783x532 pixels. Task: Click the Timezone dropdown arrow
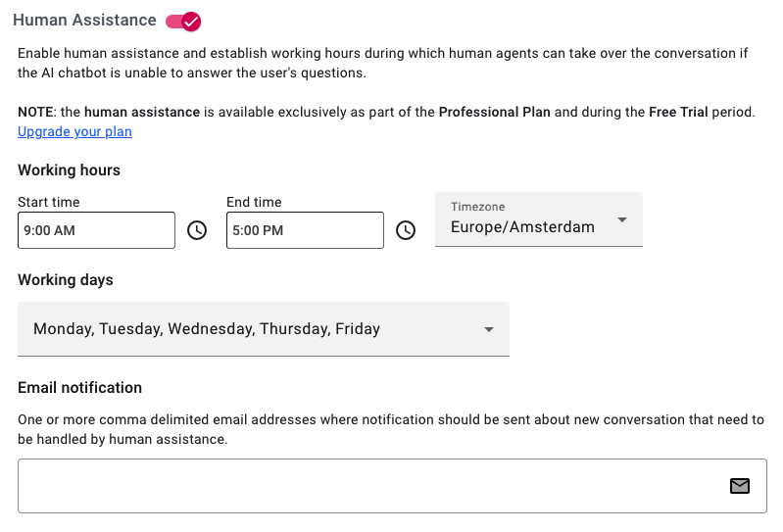622,220
